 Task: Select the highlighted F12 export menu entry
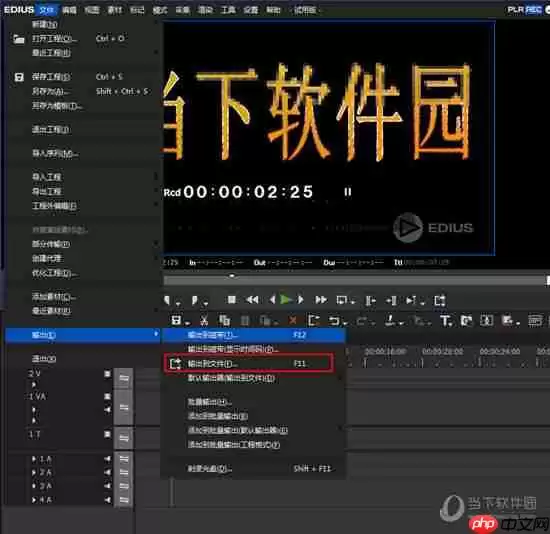(253, 335)
